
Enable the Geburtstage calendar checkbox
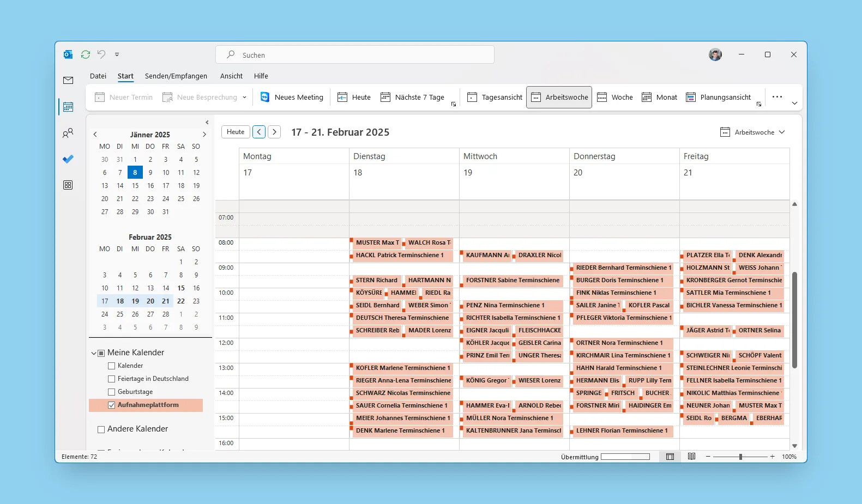pos(112,392)
